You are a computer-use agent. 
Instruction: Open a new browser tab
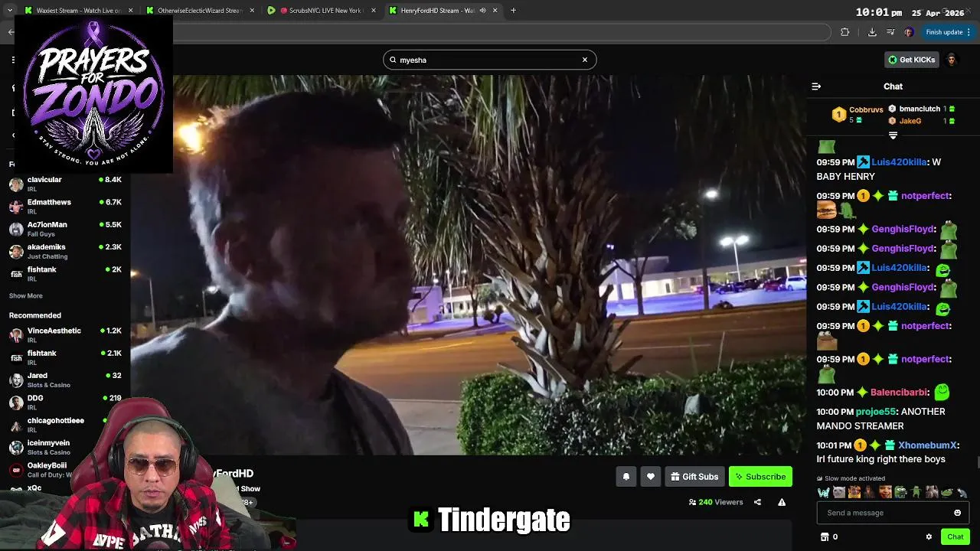point(513,11)
